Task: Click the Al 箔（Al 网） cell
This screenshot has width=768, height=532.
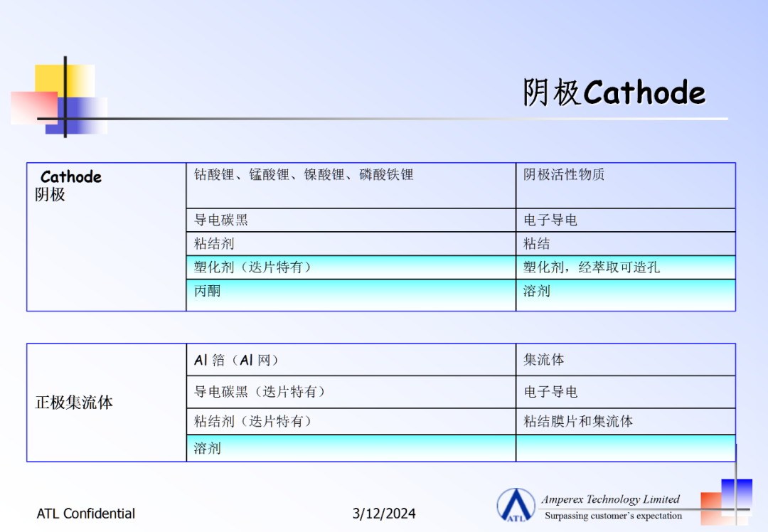Action: tap(351, 360)
